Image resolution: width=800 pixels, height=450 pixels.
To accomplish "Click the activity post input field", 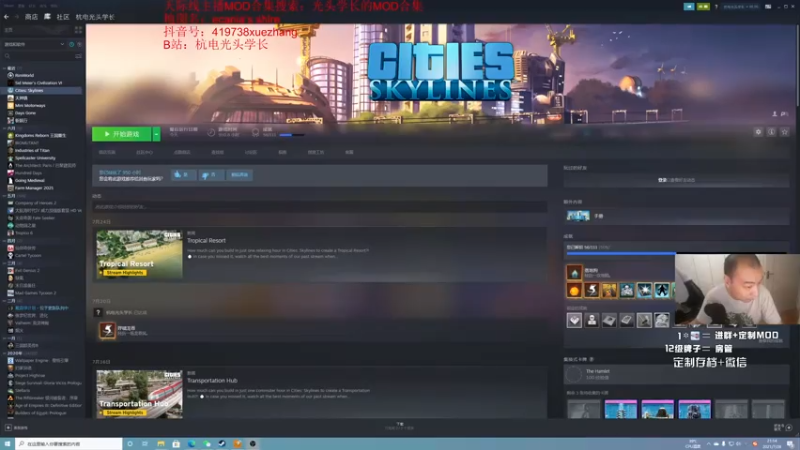I will click(319, 207).
